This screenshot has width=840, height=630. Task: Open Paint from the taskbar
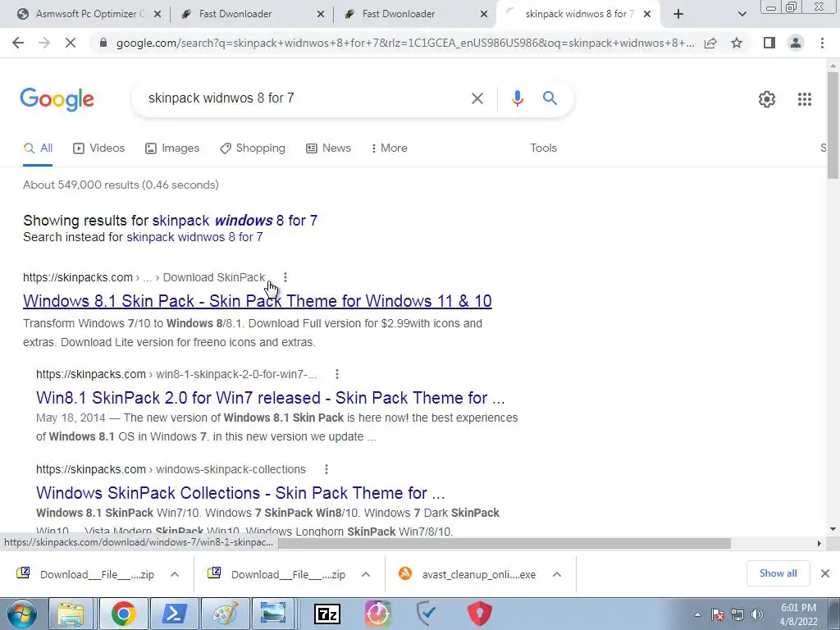[225, 614]
